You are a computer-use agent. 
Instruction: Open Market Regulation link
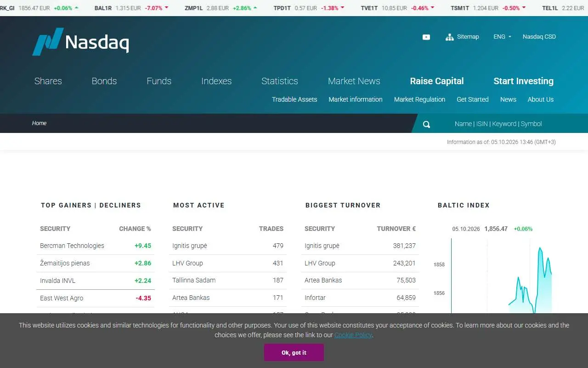[x=420, y=99]
